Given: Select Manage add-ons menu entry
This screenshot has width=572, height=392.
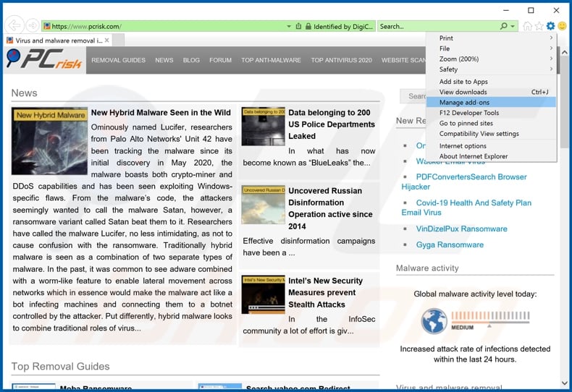Looking at the screenshot, I should [491, 103].
